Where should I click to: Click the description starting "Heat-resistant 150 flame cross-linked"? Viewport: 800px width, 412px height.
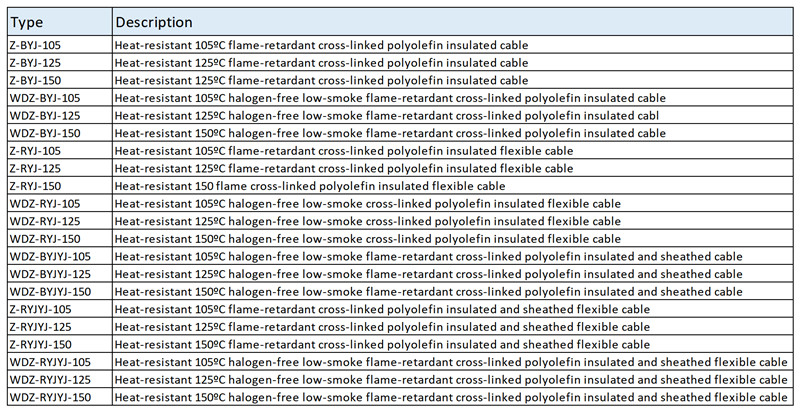(x=310, y=186)
